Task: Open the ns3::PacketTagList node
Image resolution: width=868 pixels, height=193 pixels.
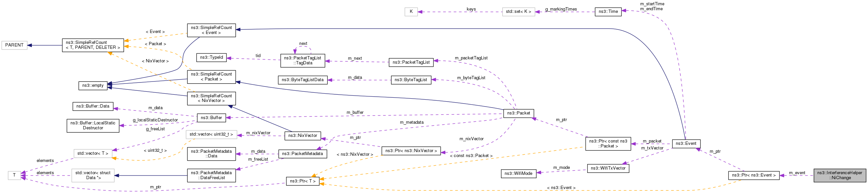Action: click(411, 63)
